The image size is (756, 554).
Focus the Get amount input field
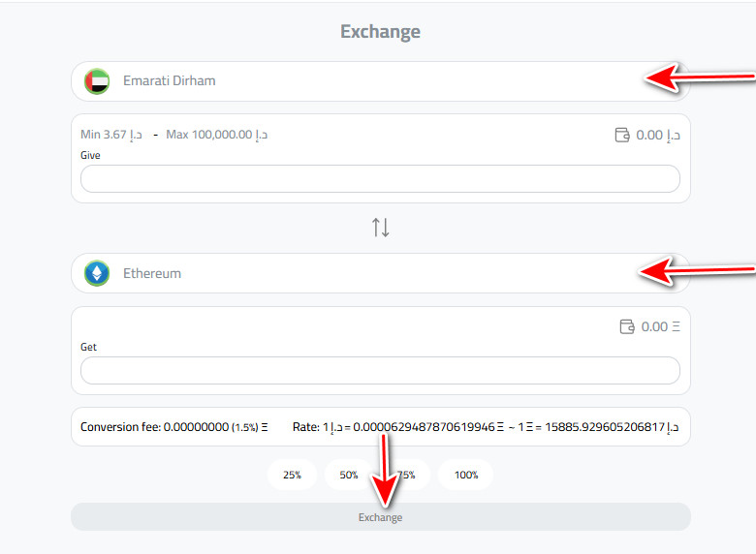380,370
